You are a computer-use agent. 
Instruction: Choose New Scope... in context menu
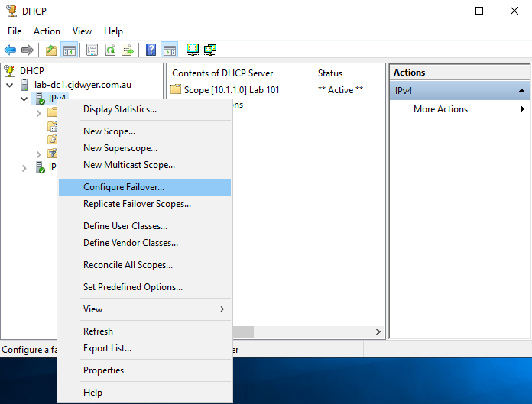(x=109, y=131)
